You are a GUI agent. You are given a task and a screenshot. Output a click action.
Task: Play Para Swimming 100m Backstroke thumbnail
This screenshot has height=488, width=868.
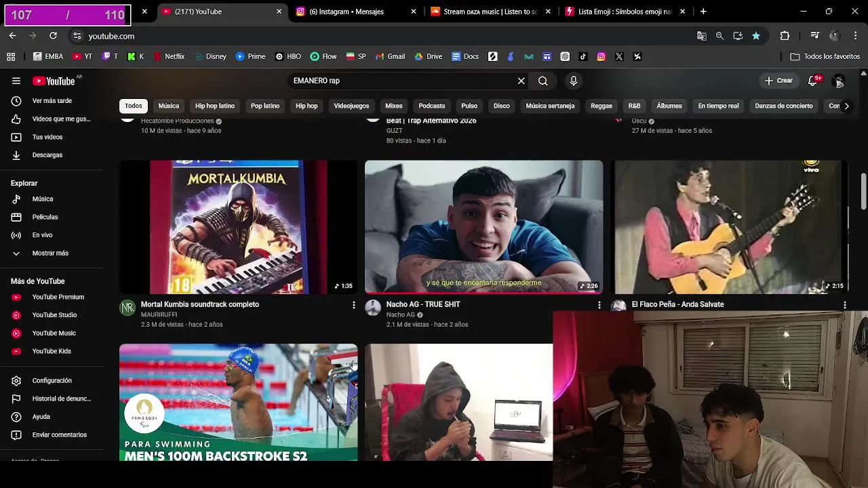(x=238, y=403)
